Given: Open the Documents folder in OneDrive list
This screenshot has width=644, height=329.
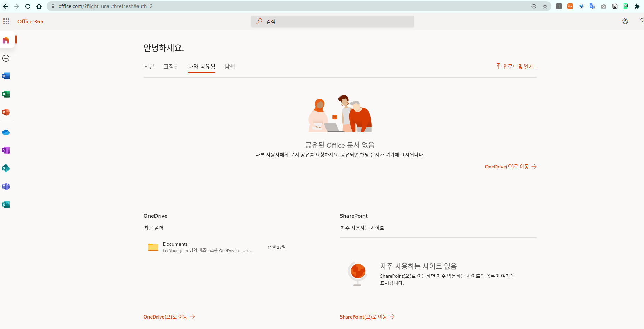Looking at the screenshot, I should click(175, 244).
